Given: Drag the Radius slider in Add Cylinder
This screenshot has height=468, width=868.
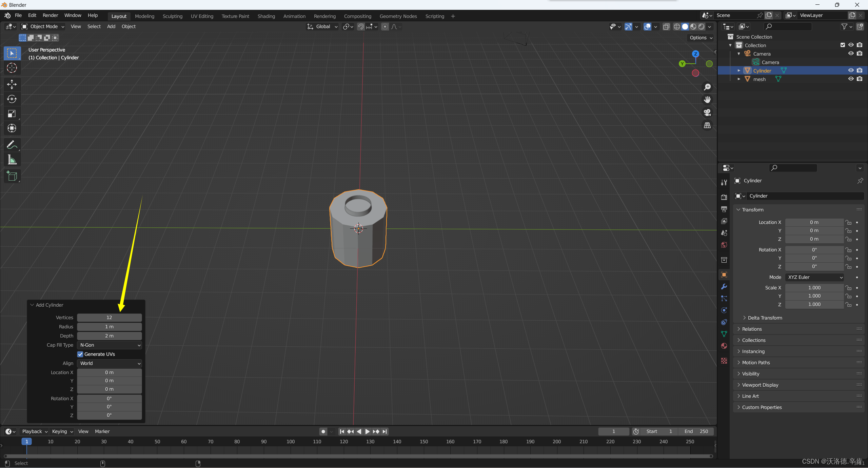Looking at the screenshot, I should pyautogui.click(x=109, y=326).
